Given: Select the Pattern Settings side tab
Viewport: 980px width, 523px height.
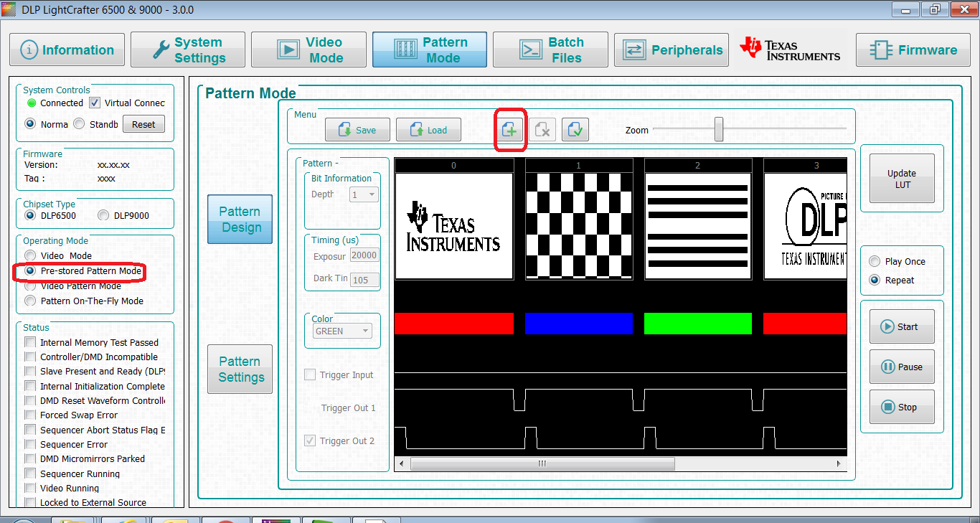Looking at the screenshot, I should pos(240,369).
